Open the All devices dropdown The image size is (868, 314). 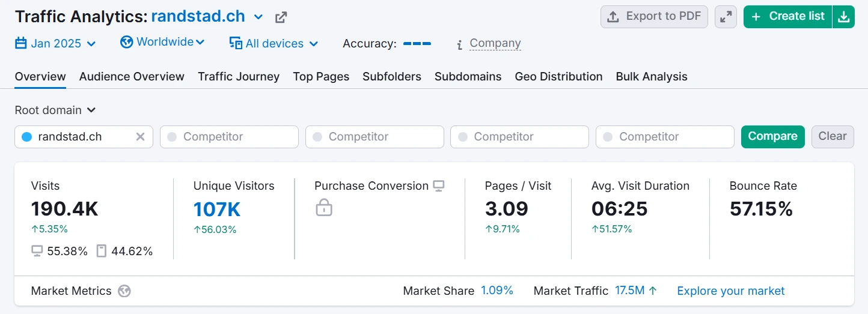pyautogui.click(x=274, y=43)
